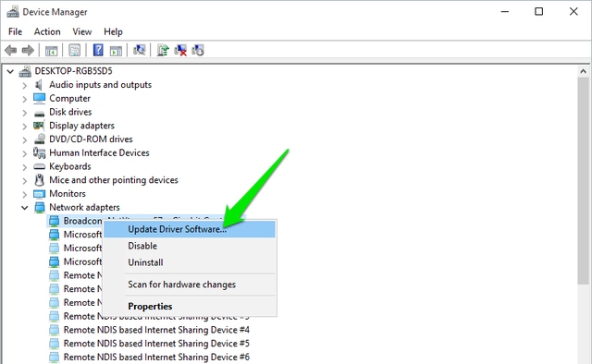Select the DESKTOP-RGB5SD5 computer icon

click(25, 71)
